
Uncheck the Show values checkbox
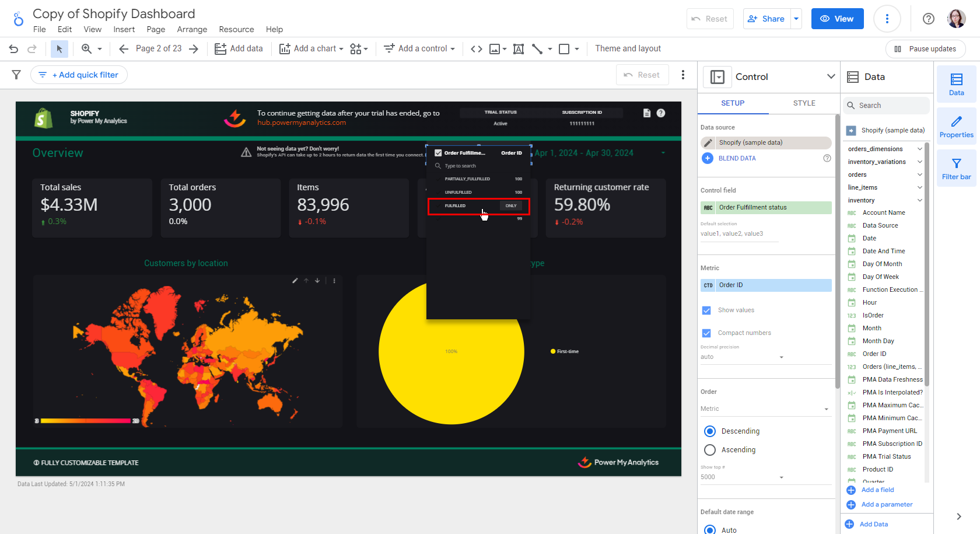(x=706, y=310)
